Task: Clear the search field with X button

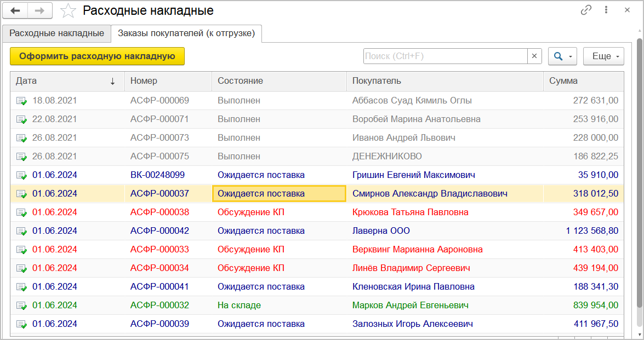Action: point(534,56)
